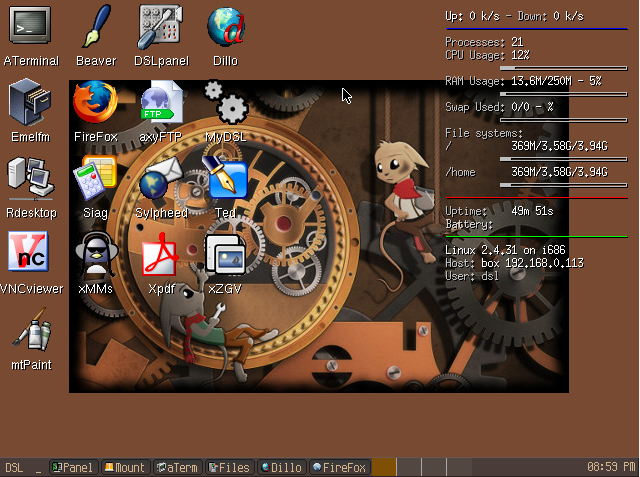Click 'Host: box 192.168.0.113' text
The image size is (640, 477).
point(515,263)
